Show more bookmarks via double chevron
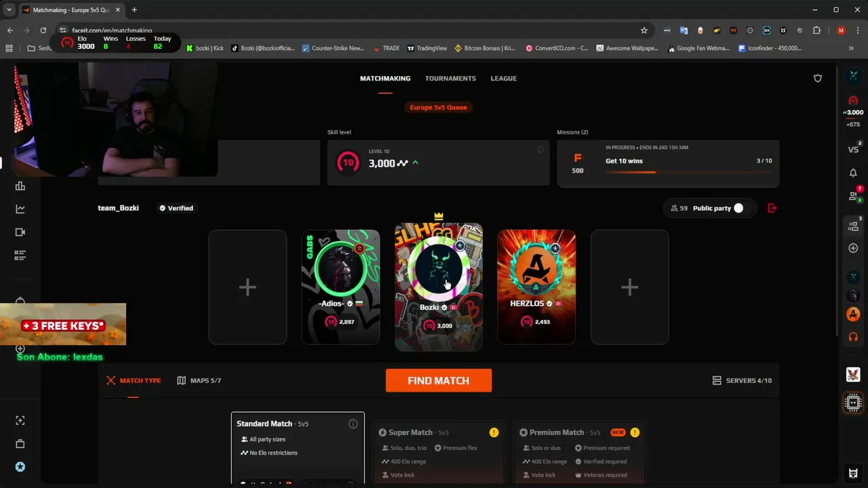Image resolution: width=868 pixels, height=488 pixels. [851, 48]
